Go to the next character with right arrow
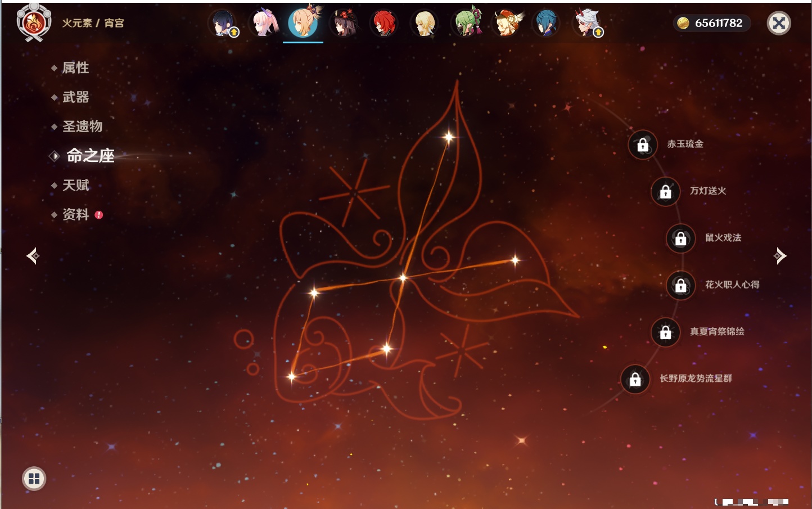 pos(780,256)
